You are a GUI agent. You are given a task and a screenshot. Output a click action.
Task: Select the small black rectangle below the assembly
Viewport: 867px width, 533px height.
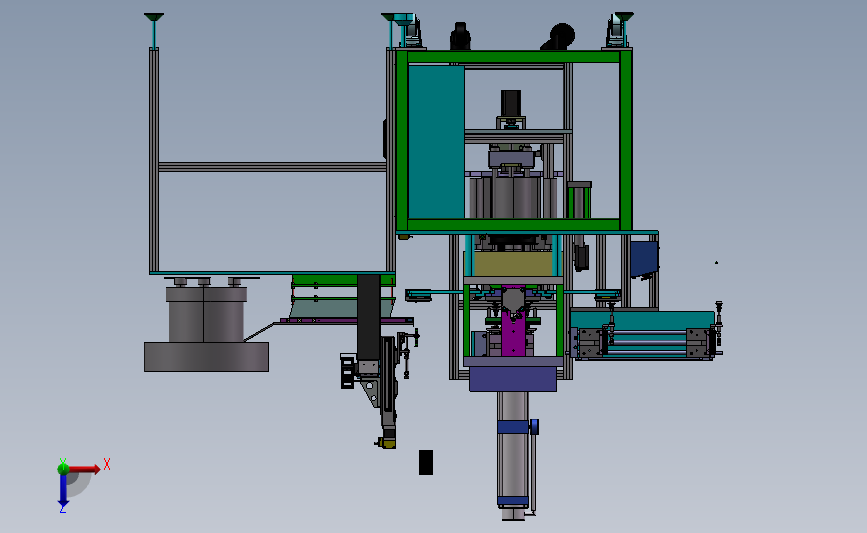[426, 462]
